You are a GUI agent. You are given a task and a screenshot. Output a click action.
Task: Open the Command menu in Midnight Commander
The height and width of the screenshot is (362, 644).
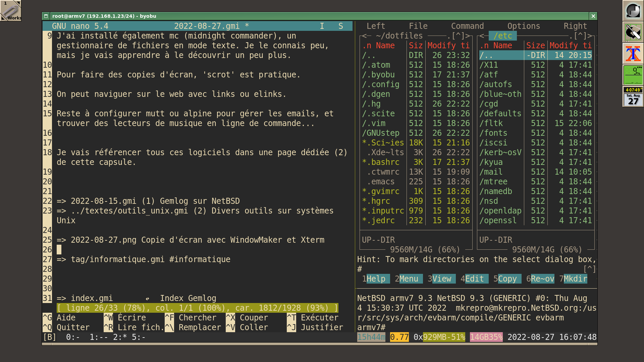click(467, 26)
